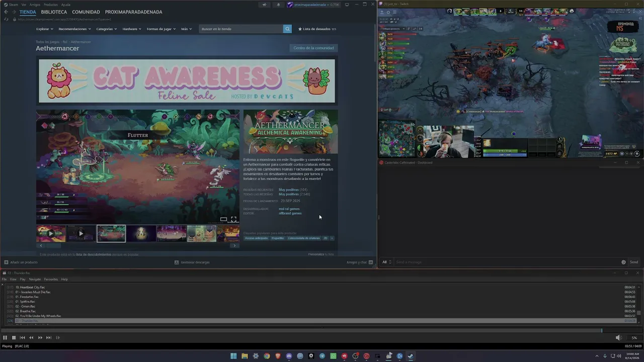Expand the Categorías dropdown
The image size is (644, 362).
[x=107, y=29]
